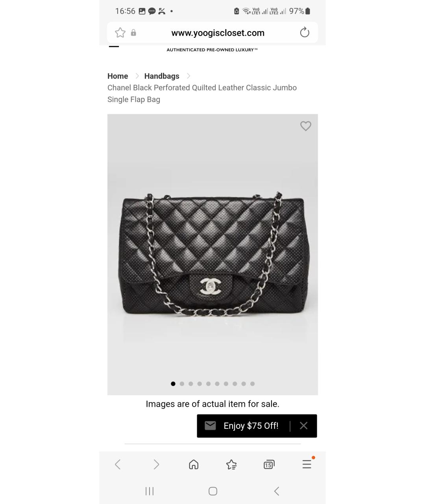Open the Chanel bag product image

coord(213,254)
